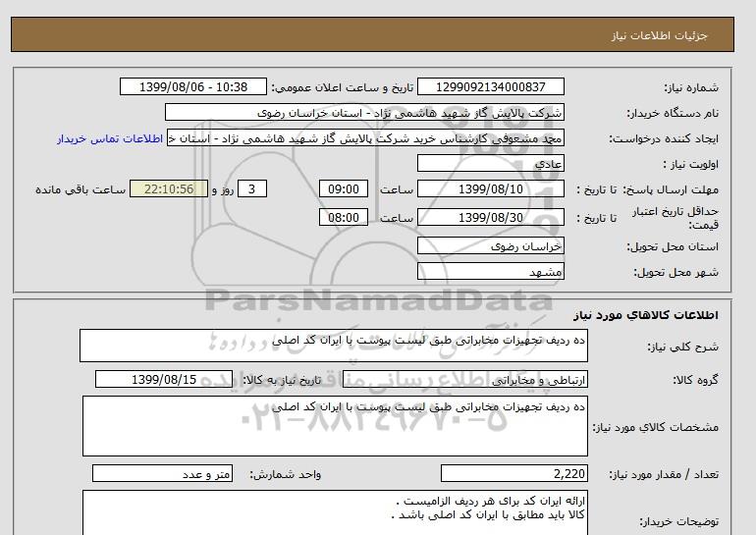
Task: Select the goods need date 1399/08/15
Action: 164,380
